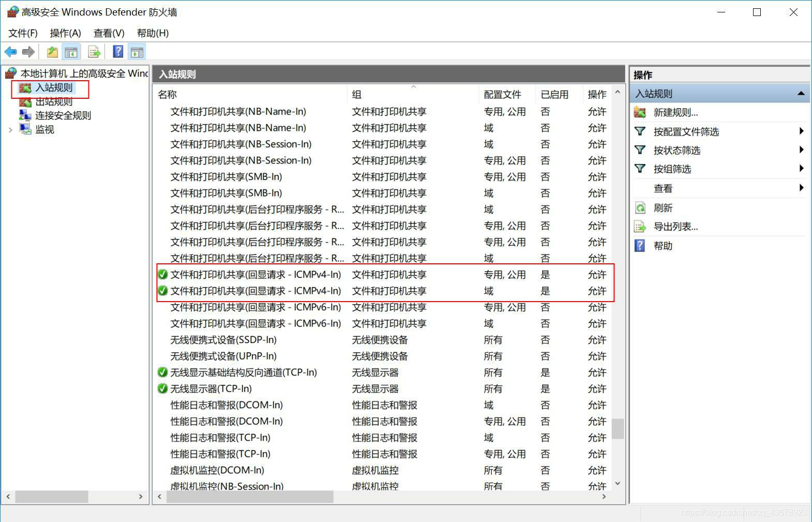Sort by the 组 column header

pyautogui.click(x=413, y=94)
